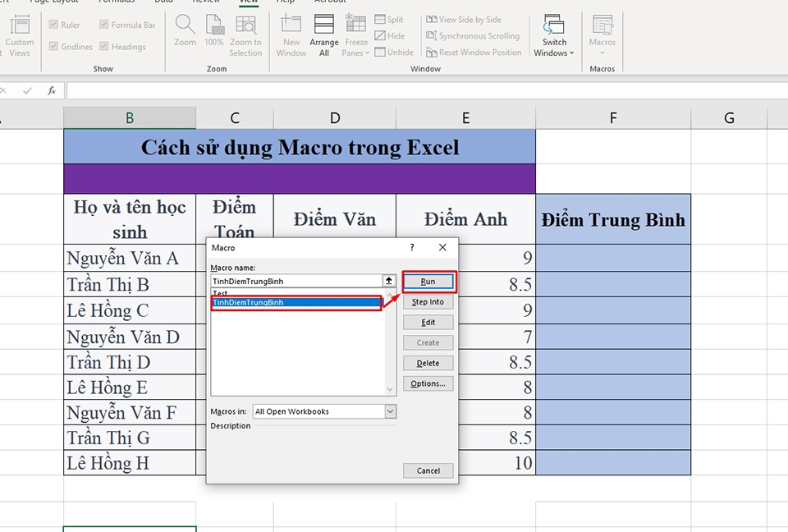This screenshot has width=788, height=532.
Task: Click the Delete macro button
Action: pyautogui.click(x=428, y=363)
